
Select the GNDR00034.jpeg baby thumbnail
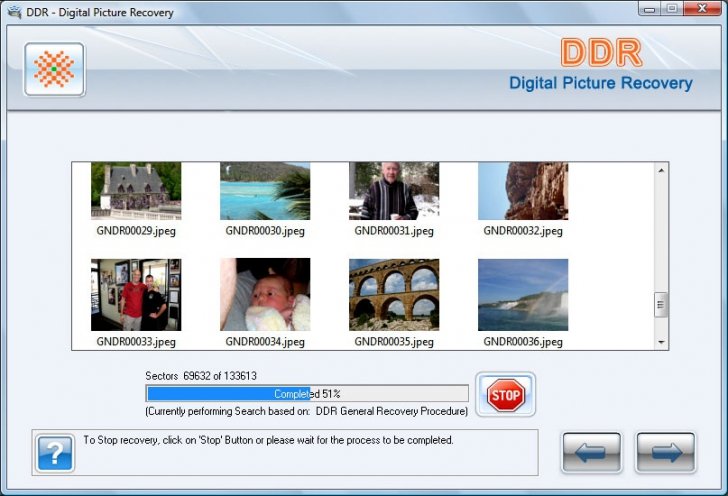click(x=265, y=294)
